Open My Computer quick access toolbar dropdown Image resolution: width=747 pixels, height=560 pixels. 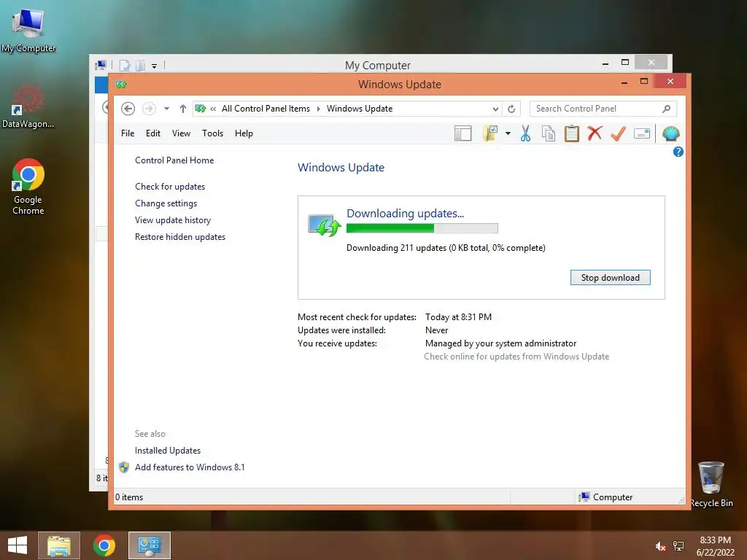pyautogui.click(x=155, y=66)
